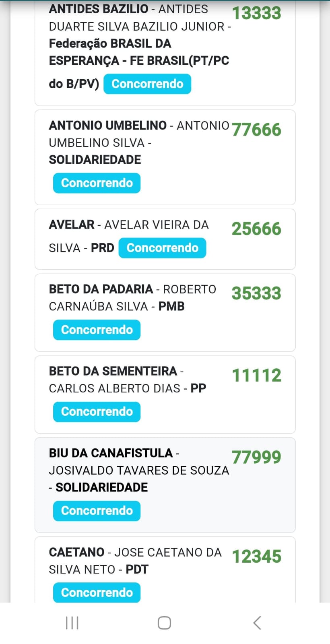
Task: Select candidate number 13333
Action: (x=256, y=13)
